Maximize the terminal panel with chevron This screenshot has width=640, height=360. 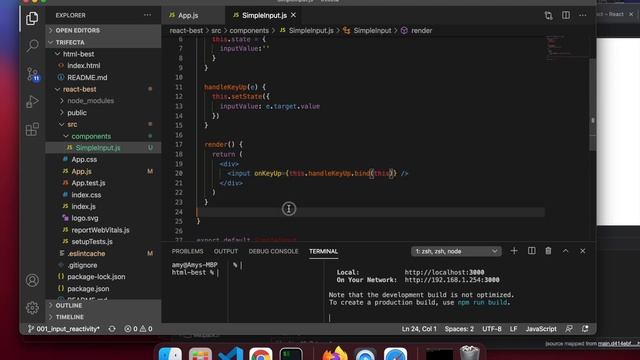[x=565, y=251]
